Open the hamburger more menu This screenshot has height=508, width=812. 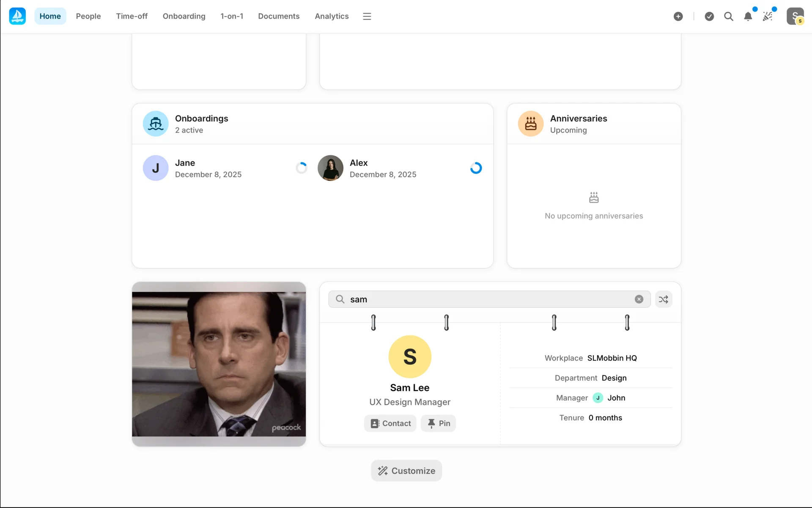367,17
